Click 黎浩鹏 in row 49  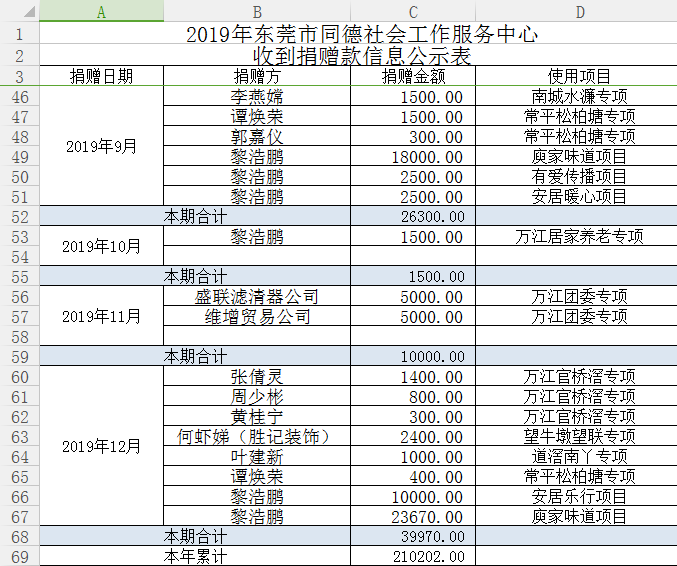click(x=257, y=156)
